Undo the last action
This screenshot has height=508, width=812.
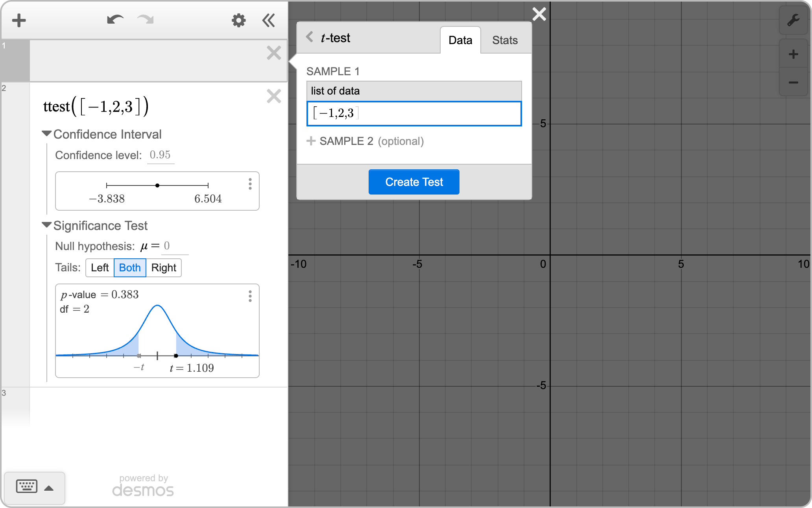click(115, 20)
